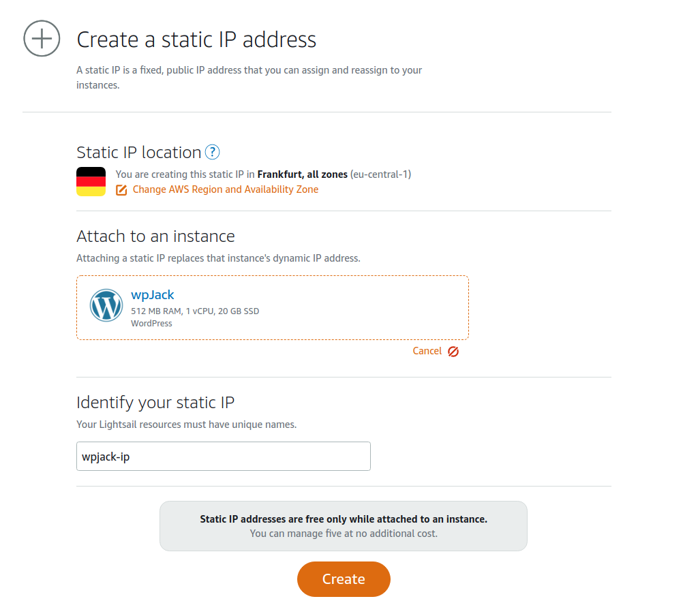
Task: Focus the wpjack-ip name input field
Action: [224, 457]
